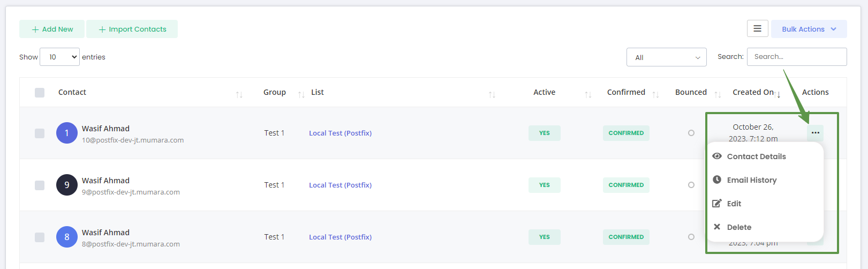Sort by the Created On column arrows

coord(777,94)
